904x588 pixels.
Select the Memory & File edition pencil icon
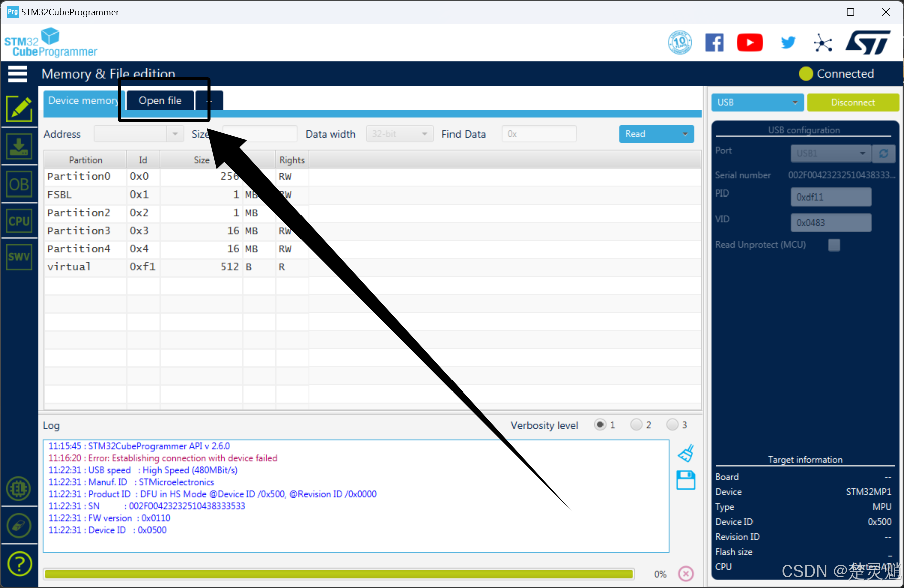click(19, 108)
